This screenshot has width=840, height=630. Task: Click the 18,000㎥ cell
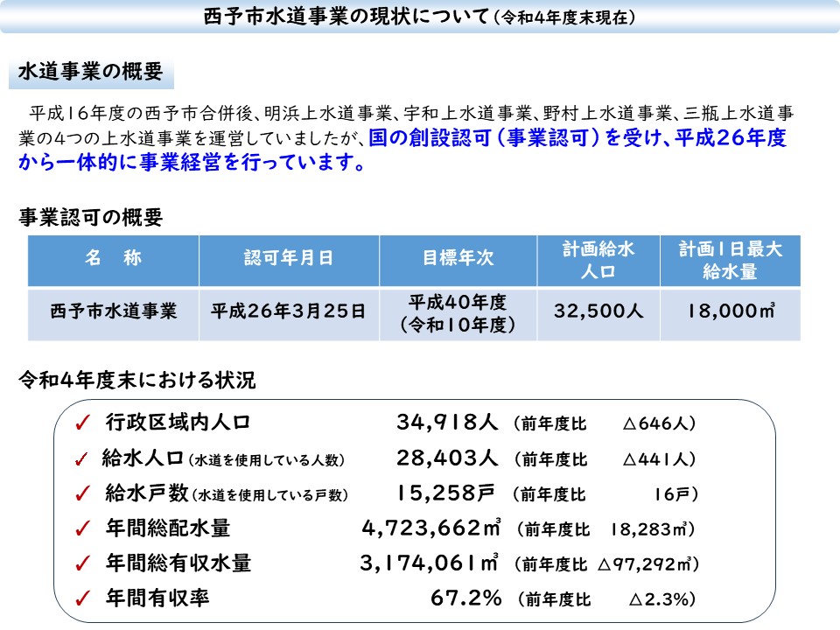[730, 314]
